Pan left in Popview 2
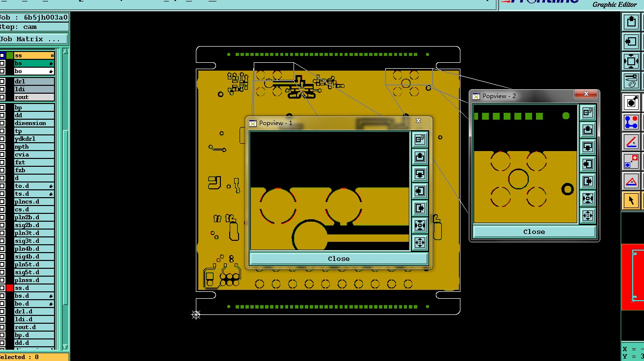 pos(588,164)
